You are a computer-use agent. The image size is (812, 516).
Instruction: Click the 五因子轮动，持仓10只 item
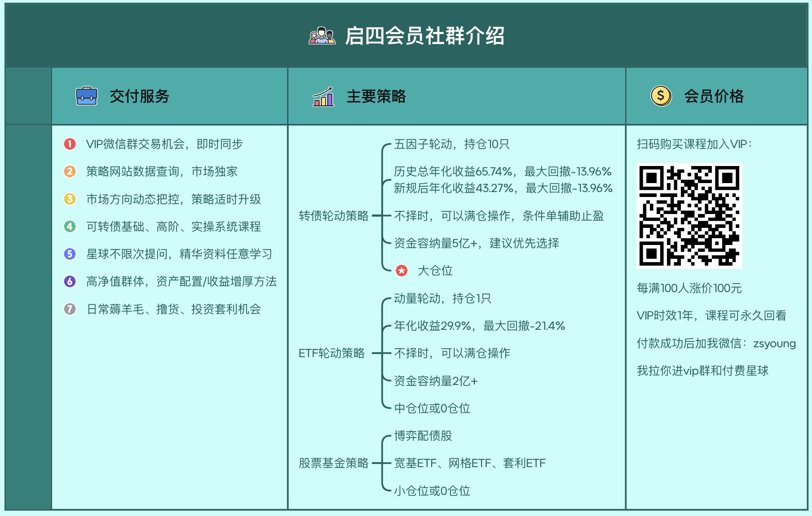point(451,144)
